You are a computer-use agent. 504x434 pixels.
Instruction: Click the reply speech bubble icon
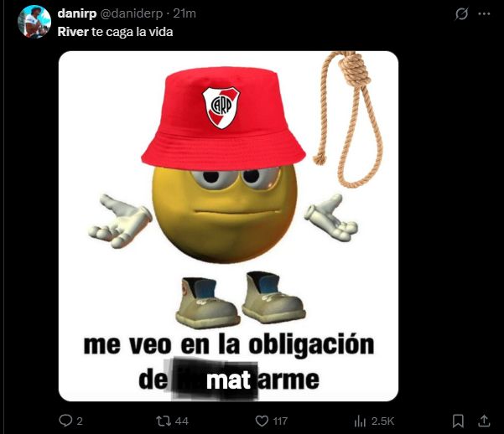click(x=65, y=421)
